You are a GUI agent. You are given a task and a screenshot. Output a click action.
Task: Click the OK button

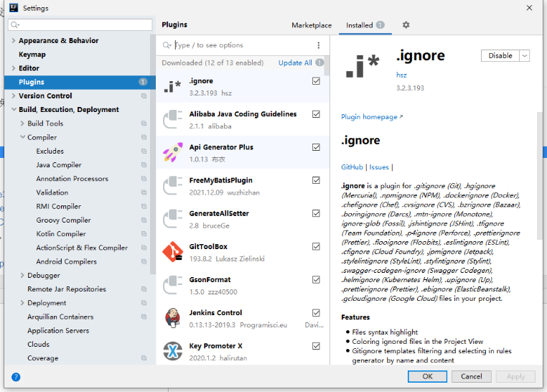tap(427, 376)
